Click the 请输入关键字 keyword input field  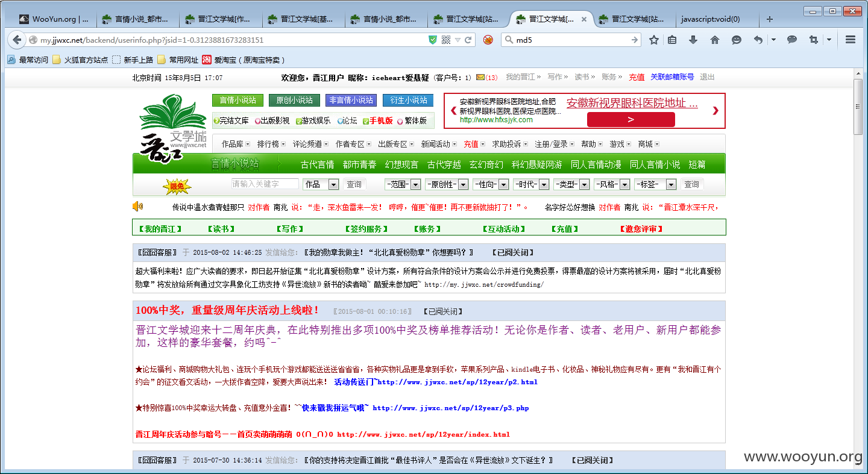click(x=265, y=184)
